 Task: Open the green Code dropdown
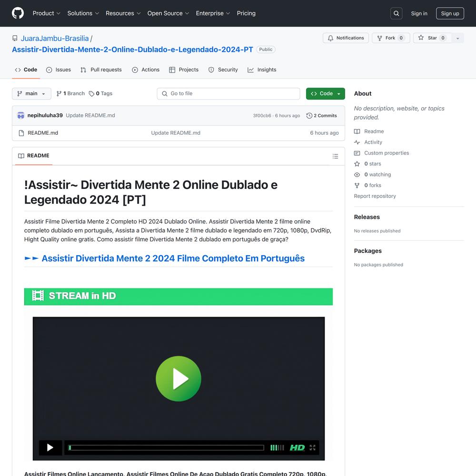tap(325, 93)
